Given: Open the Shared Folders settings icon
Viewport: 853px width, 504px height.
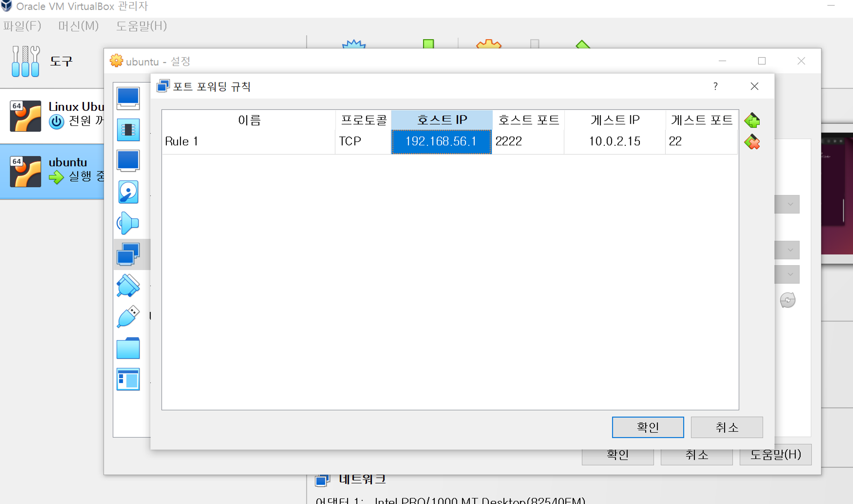Looking at the screenshot, I should (128, 348).
